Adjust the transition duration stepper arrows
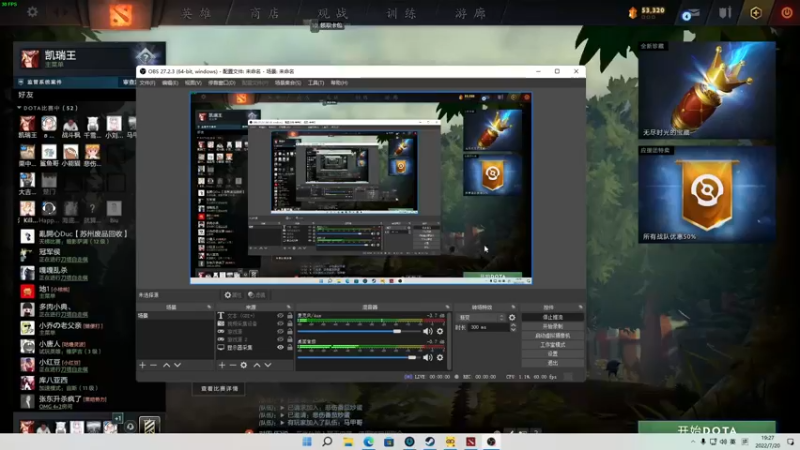Screen dimensions: 800x450 513,328
